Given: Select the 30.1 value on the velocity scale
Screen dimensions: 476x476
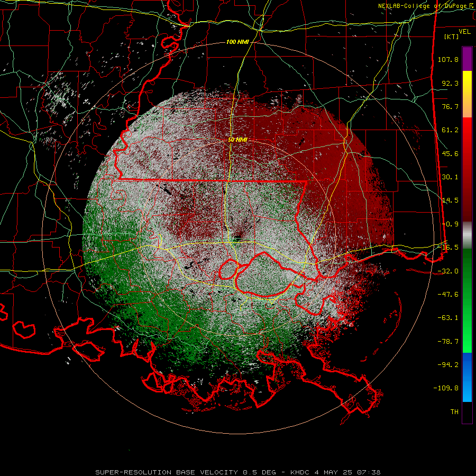Looking at the screenshot, I should 450,177.
